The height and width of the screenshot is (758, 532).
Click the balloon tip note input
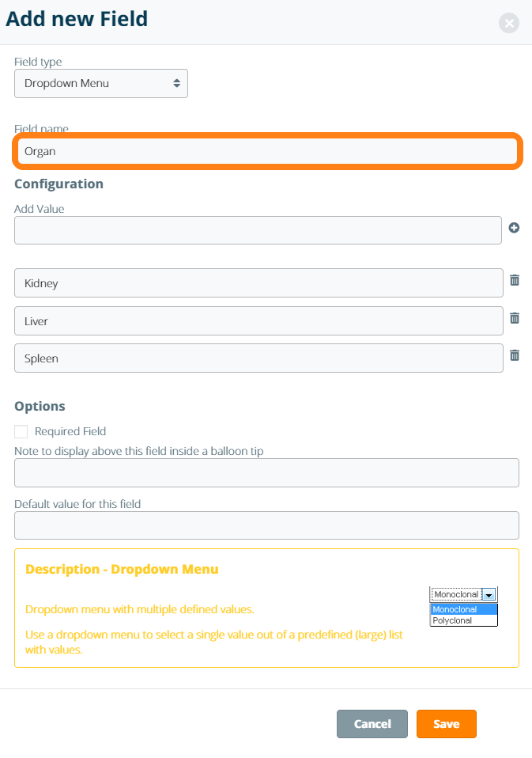point(266,473)
